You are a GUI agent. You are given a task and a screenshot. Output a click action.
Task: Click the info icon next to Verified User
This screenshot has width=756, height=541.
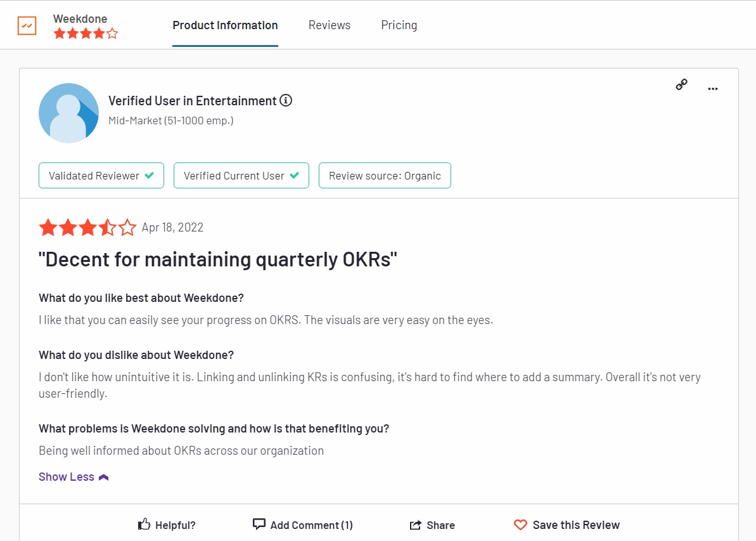pyautogui.click(x=285, y=100)
